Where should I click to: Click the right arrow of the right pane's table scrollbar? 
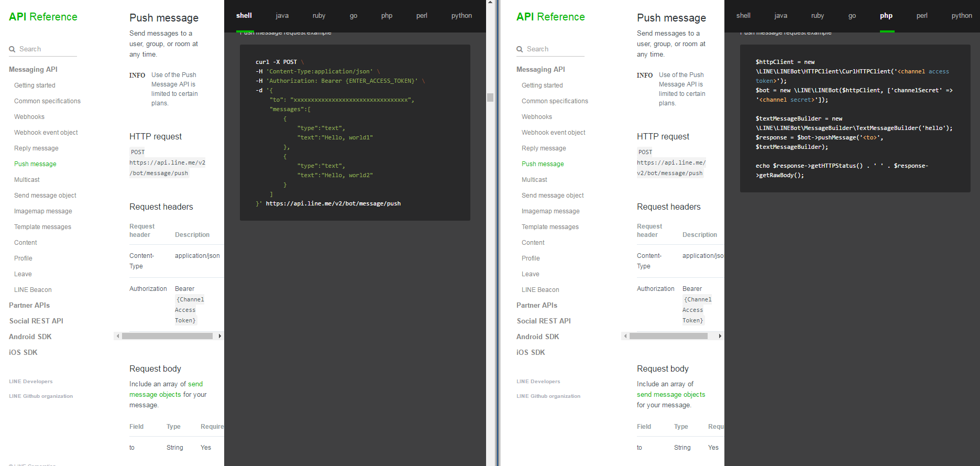[720, 336]
